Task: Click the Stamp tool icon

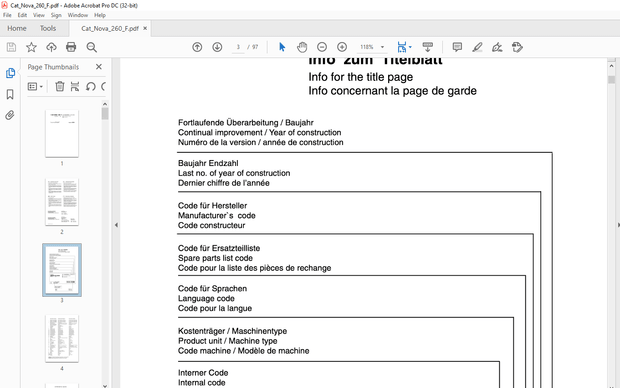Action: point(517,47)
